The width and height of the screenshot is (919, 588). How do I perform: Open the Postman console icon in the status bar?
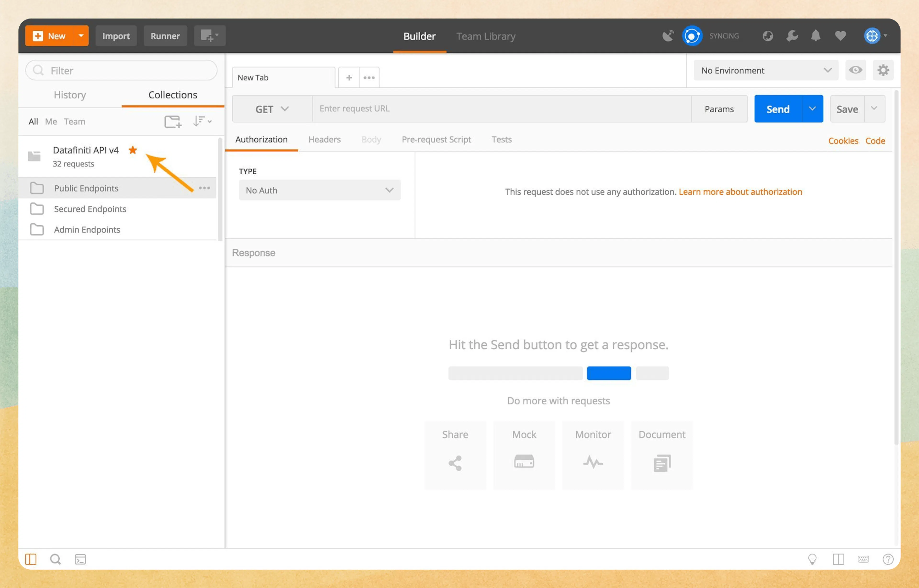pos(81,559)
